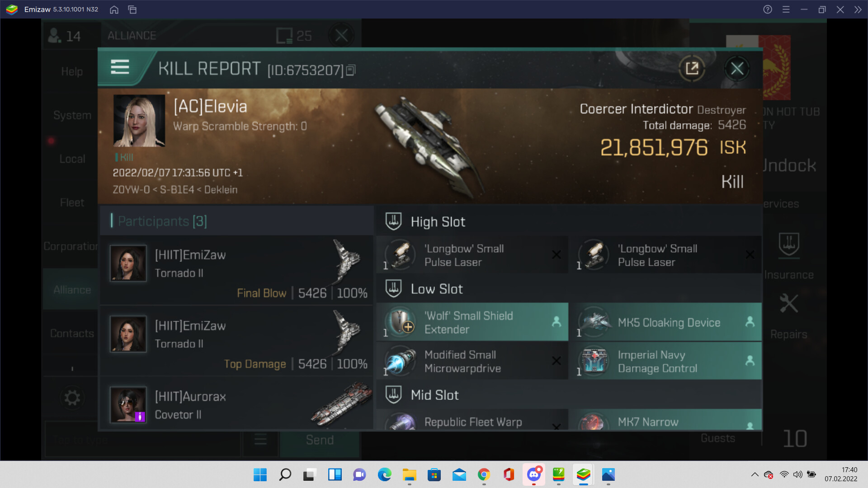The height and width of the screenshot is (488, 868).
Task: Copy the kill report ID icon
Action: click(351, 70)
